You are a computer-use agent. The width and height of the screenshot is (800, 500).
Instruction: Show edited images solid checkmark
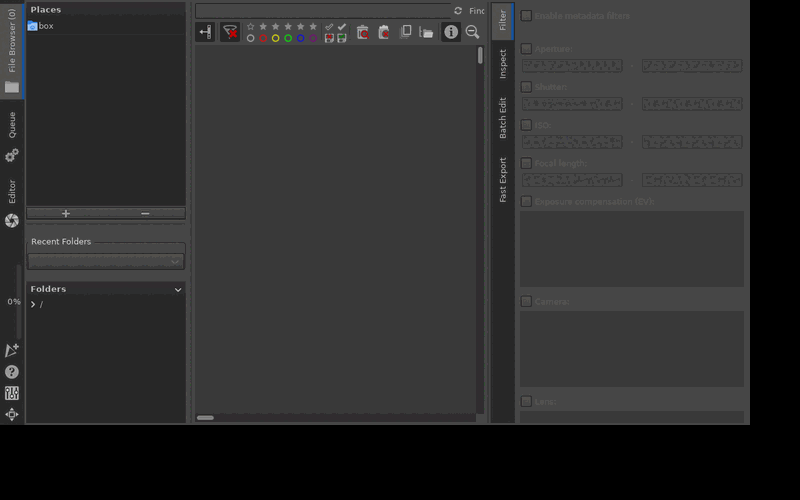(x=342, y=27)
